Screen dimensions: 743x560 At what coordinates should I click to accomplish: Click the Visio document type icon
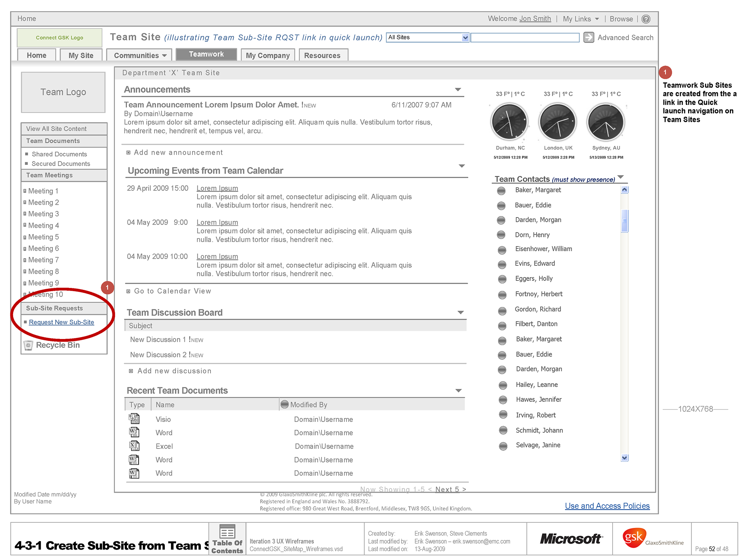point(134,419)
